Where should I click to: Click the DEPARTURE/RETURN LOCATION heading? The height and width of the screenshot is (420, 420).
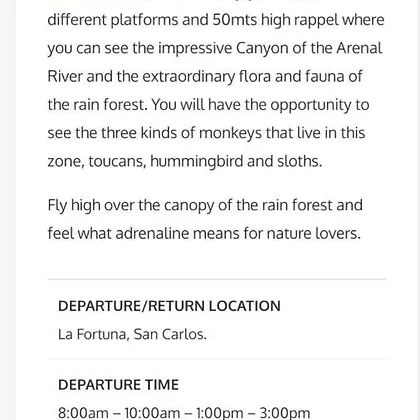169,306
